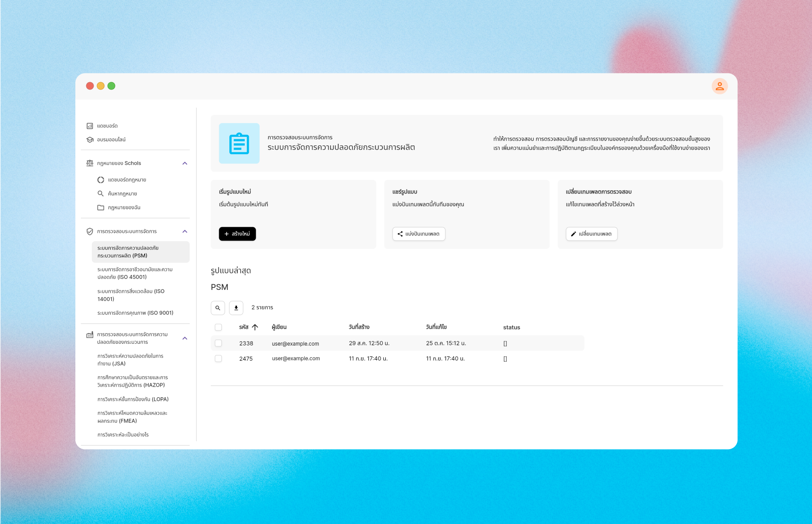Collapse the Schols law section chevron
The width and height of the screenshot is (812, 524).
pos(185,163)
